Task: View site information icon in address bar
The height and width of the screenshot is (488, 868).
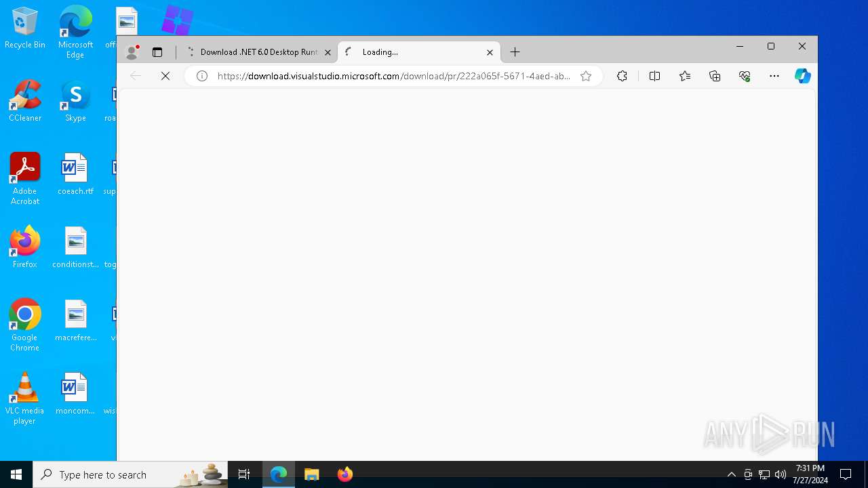Action: (x=202, y=76)
